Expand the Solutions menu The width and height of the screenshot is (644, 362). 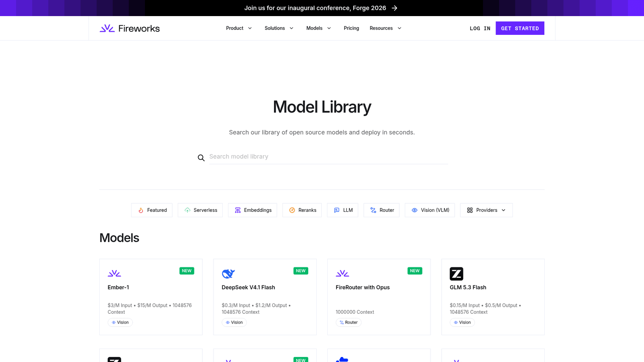point(279,28)
